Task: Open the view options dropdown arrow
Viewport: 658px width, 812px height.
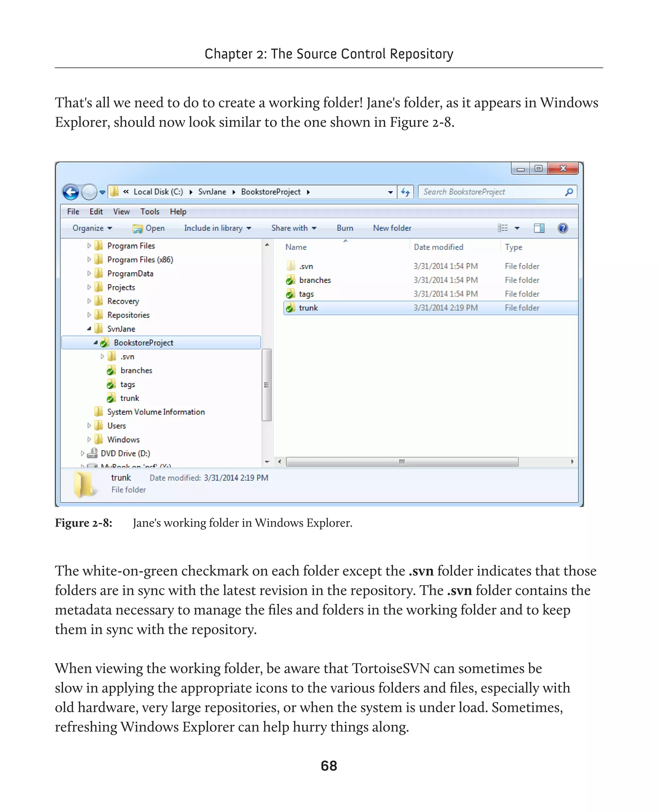Action: point(517,228)
